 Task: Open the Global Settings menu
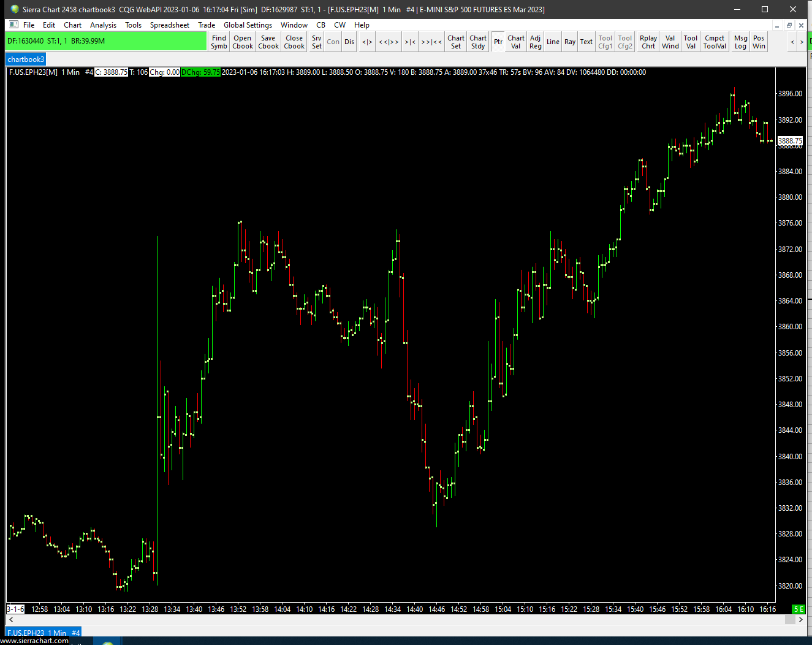click(x=248, y=25)
